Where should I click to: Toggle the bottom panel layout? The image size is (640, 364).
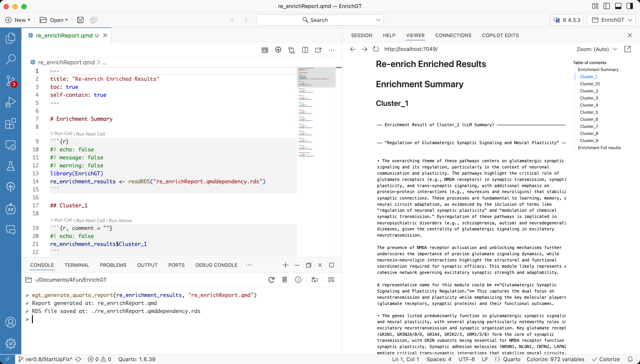618,6
